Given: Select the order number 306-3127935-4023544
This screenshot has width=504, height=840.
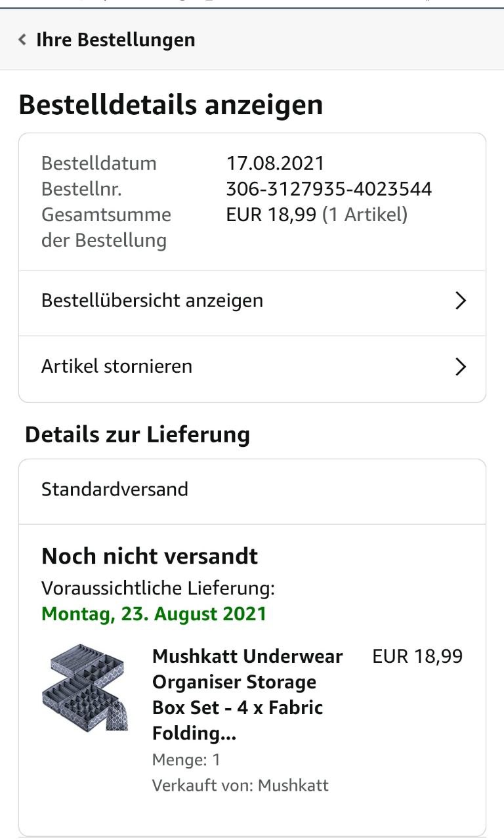Looking at the screenshot, I should [329, 190].
